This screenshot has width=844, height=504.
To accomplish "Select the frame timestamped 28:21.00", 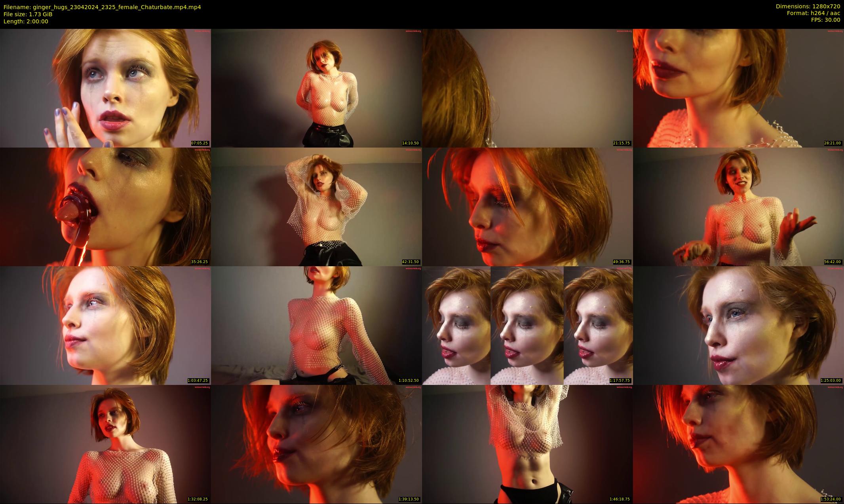I will tap(738, 88).
